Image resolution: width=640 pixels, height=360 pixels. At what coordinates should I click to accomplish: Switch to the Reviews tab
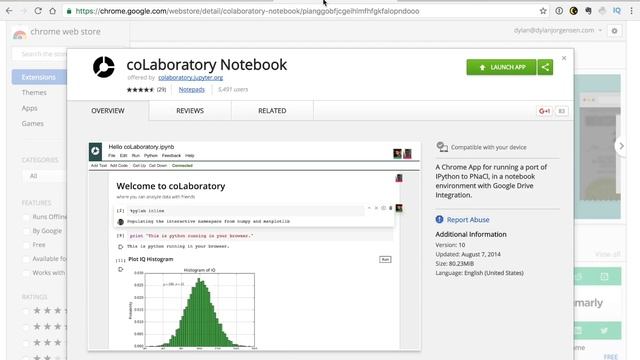pos(190,111)
